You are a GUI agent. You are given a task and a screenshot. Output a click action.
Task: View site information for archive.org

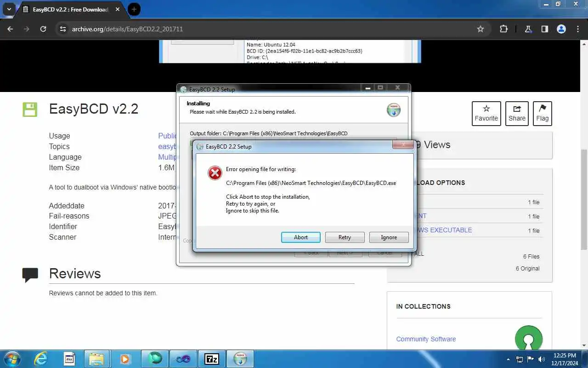coord(63,29)
